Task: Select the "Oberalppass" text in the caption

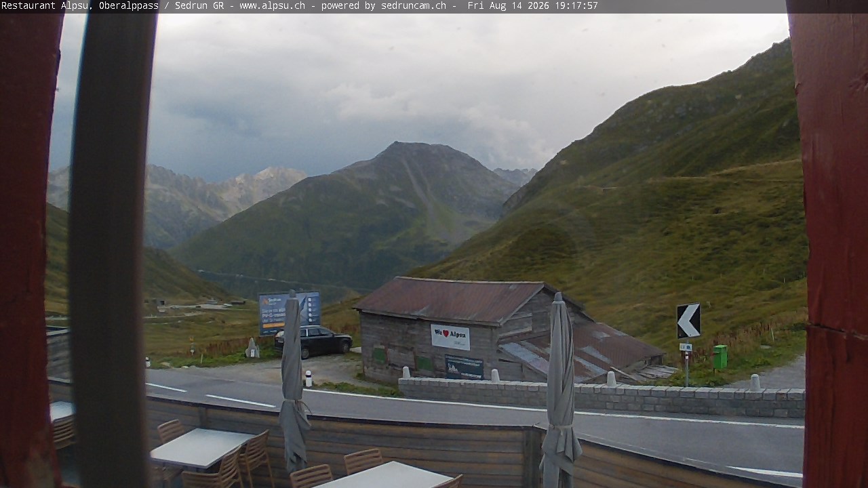Action: point(129,6)
